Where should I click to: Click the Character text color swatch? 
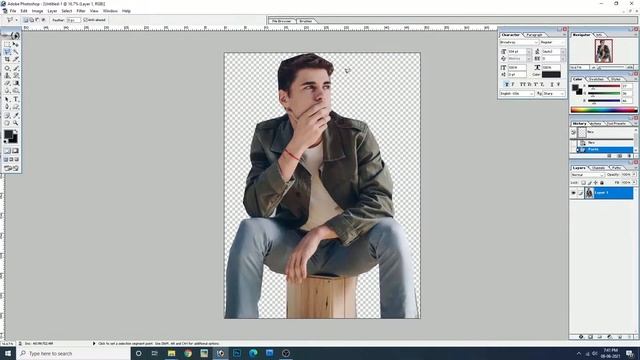pyautogui.click(x=551, y=75)
